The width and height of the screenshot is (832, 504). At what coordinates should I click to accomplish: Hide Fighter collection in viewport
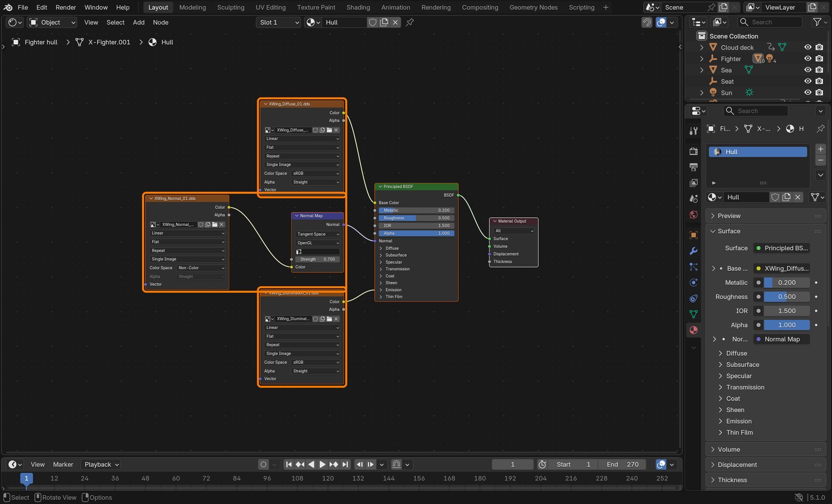coord(808,59)
